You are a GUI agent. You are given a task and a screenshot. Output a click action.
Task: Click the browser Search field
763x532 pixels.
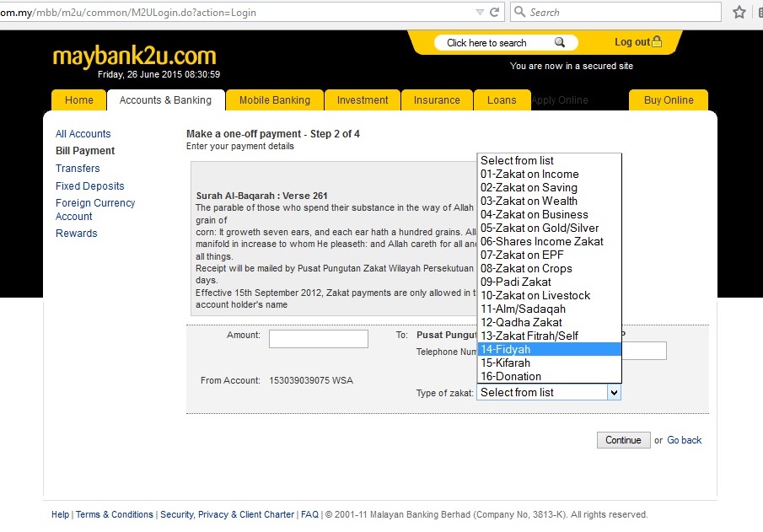[x=615, y=12]
